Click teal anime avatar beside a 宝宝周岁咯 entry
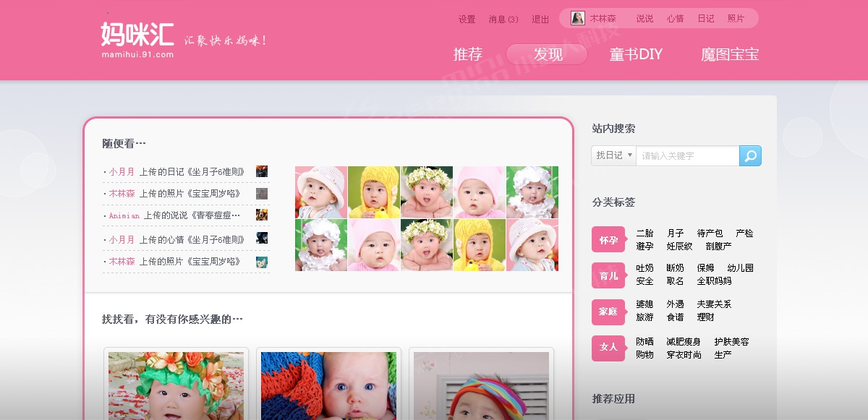The height and width of the screenshot is (420, 868). click(262, 262)
